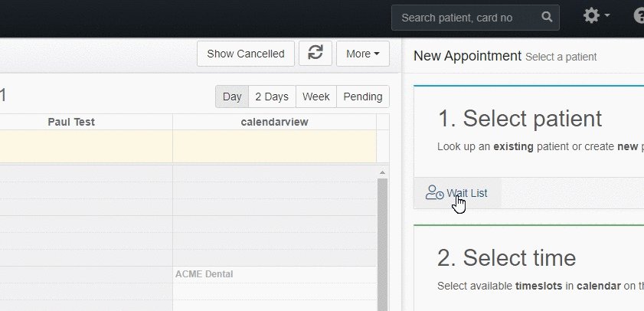The width and height of the screenshot is (644, 311).
Task: Expand the More dropdown
Action: tap(363, 54)
